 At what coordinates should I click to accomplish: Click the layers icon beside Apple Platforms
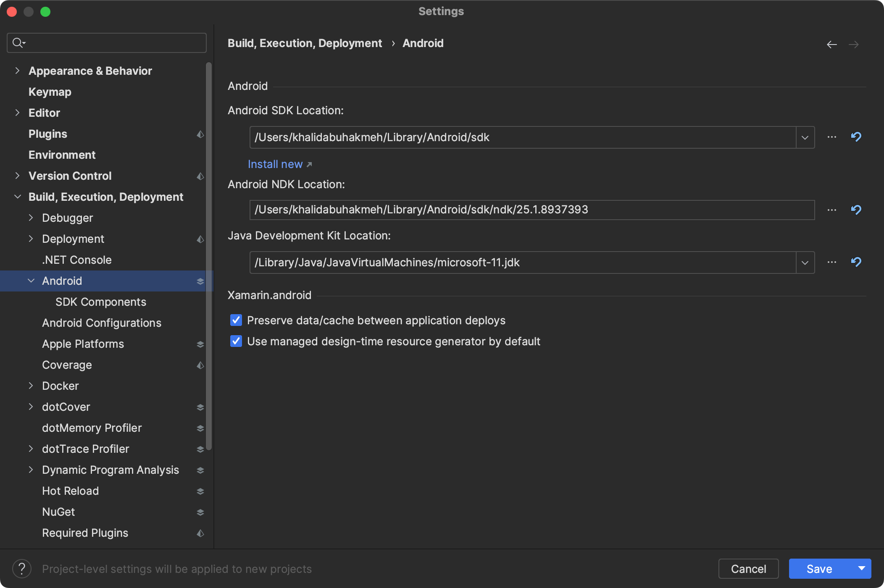click(x=200, y=344)
